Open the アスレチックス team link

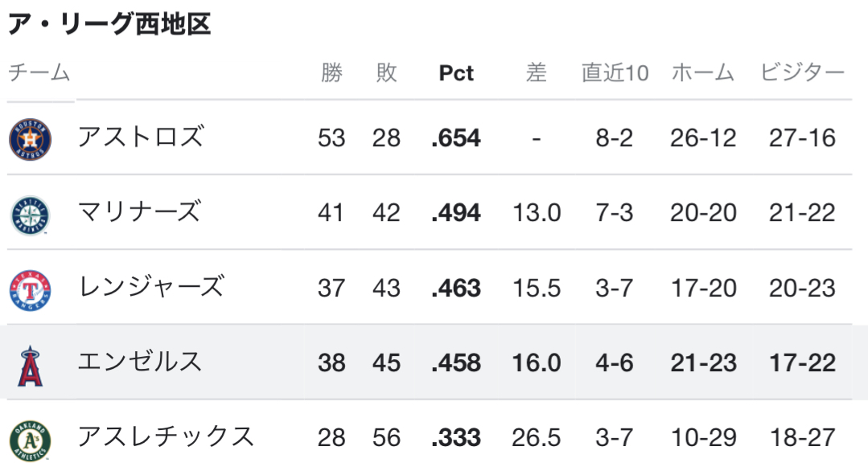[x=166, y=436]
